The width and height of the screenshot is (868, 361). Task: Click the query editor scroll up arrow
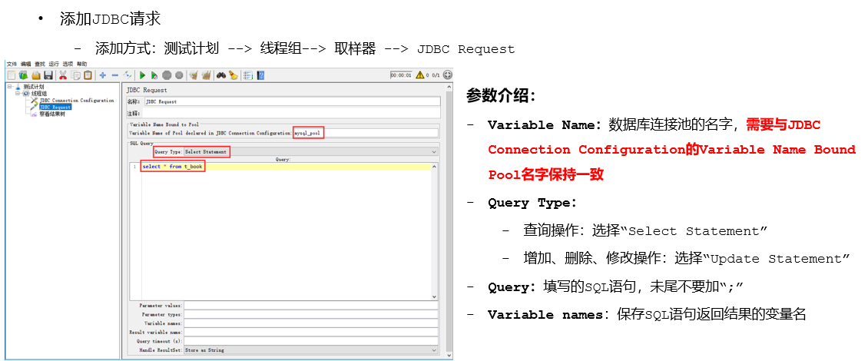coord(435,166)
